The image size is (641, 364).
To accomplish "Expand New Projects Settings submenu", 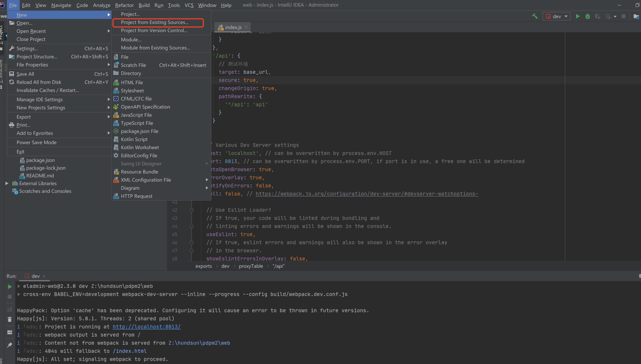I will (59, 107).
